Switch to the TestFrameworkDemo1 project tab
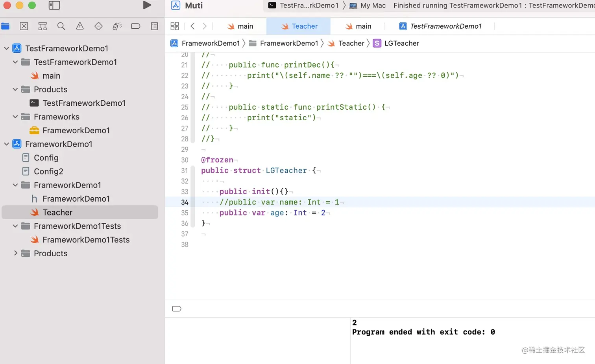This screenshot has height=364, width=595. 440,26
